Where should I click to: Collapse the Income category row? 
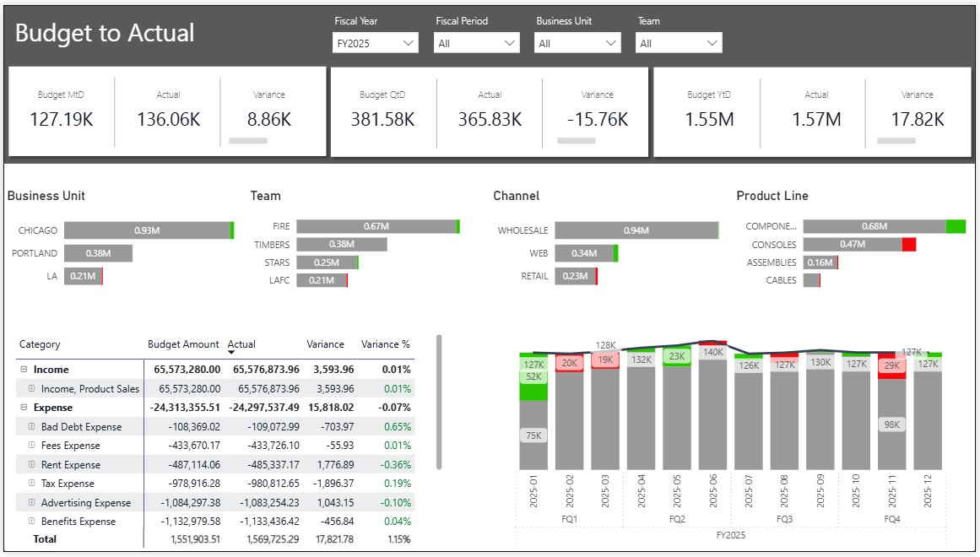click(x=24, y=370)
